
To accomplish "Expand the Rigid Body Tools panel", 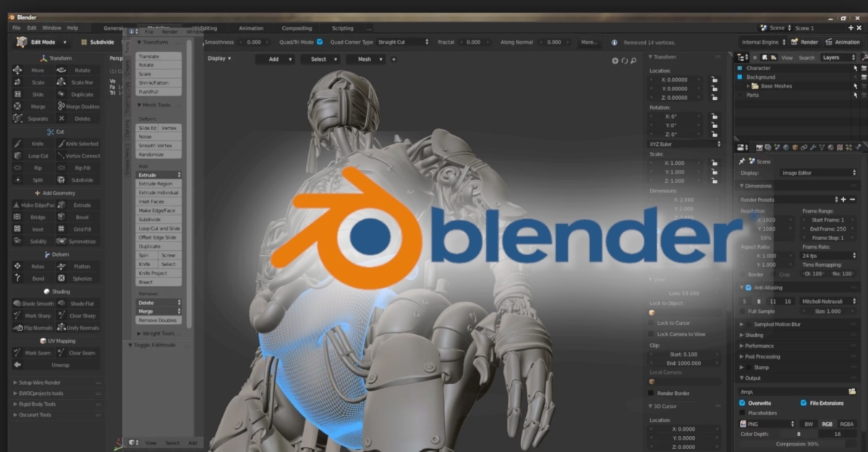I will [56, 404].
